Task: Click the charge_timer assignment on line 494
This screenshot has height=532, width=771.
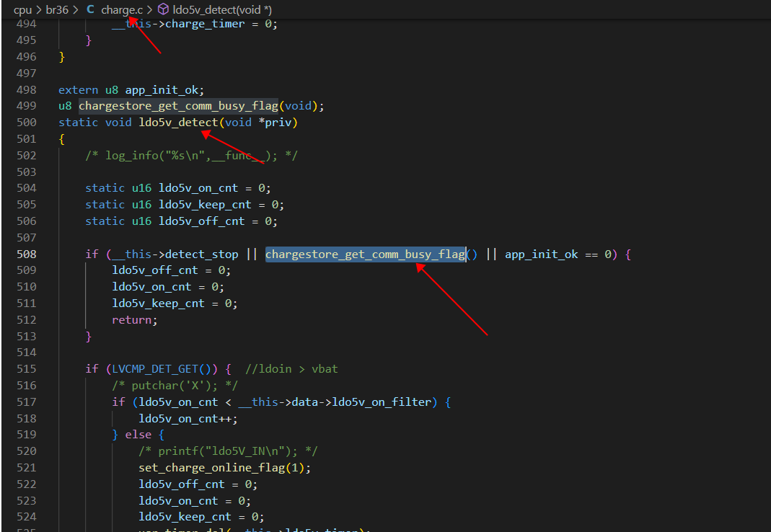Action: 195,24
